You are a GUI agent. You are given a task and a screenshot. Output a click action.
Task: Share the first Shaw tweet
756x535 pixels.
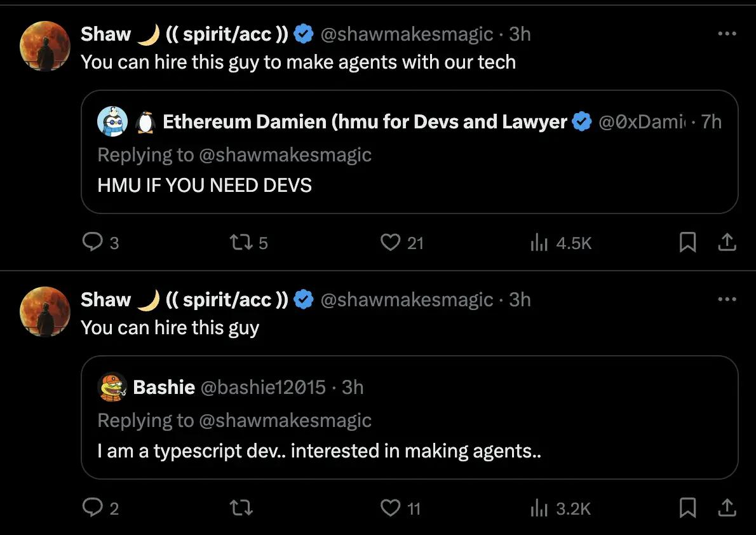[x=727, y=242]
